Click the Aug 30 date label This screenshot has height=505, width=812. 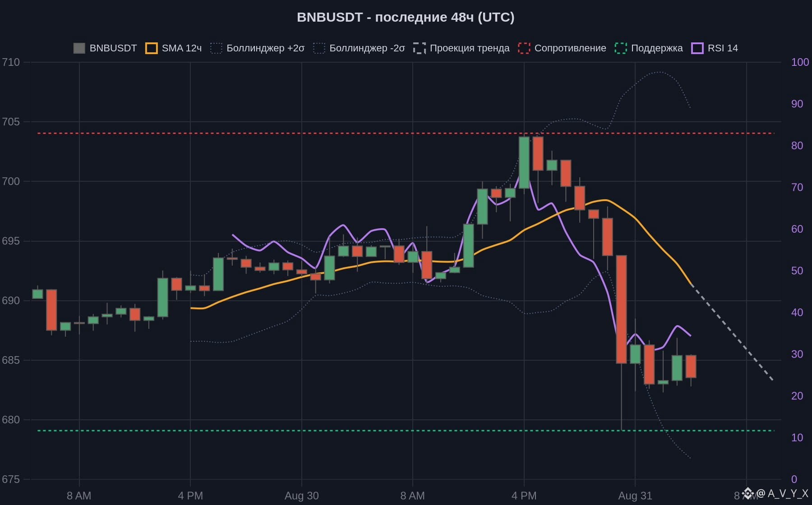301,496
